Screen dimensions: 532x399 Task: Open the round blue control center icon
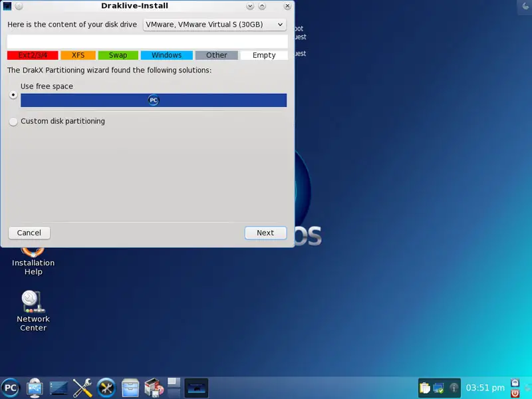[106, 388]
